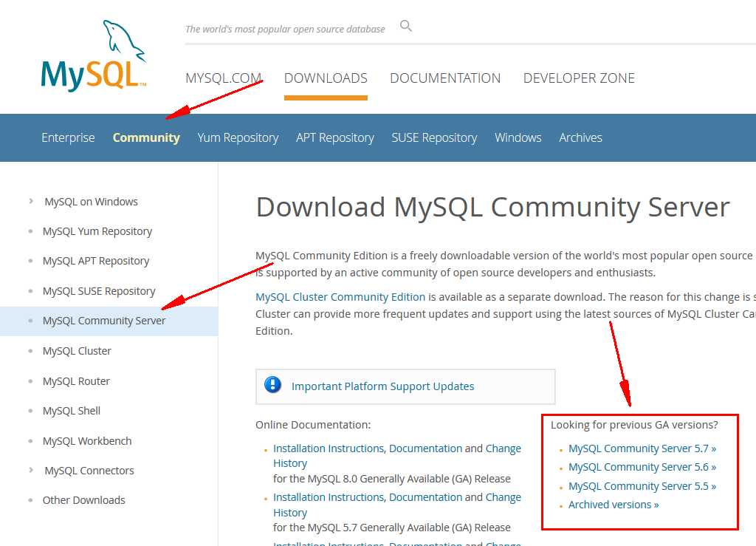Click the search field placeholder text
The width and height of the screenshot is (756, 546).
tap(285, 29)
